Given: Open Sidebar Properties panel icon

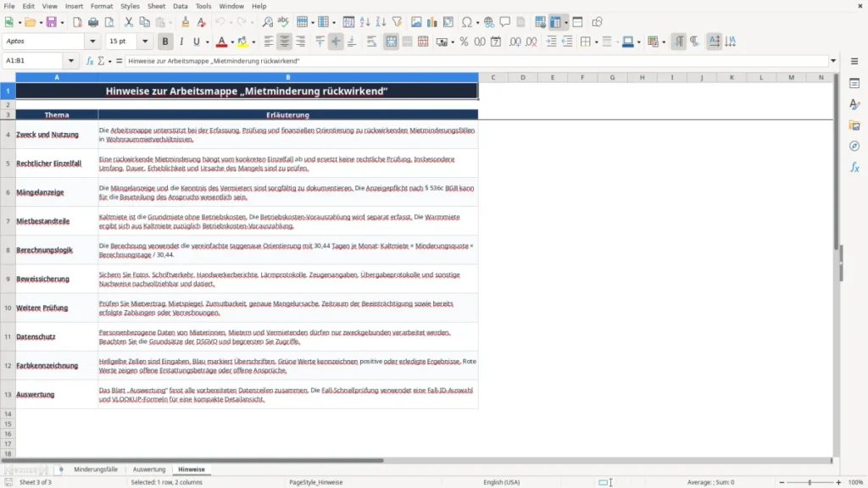Looking at the screenshot, I should tap(854, 83).
